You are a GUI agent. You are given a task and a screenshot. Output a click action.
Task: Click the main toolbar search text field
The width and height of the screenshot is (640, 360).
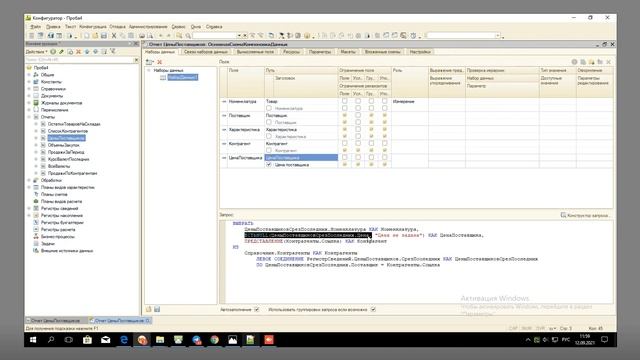pos(215,36)
